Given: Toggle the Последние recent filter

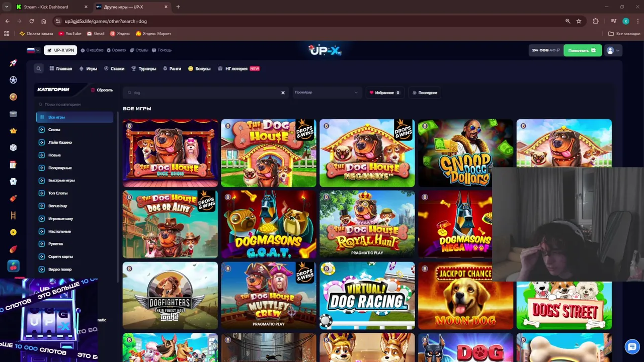Looking at the screenshot, I should click(425, 93).
